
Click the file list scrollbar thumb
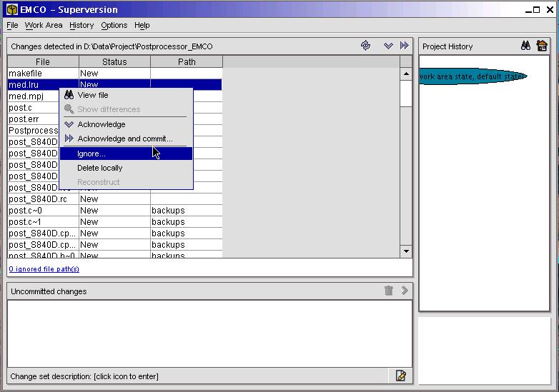[406, 94]
